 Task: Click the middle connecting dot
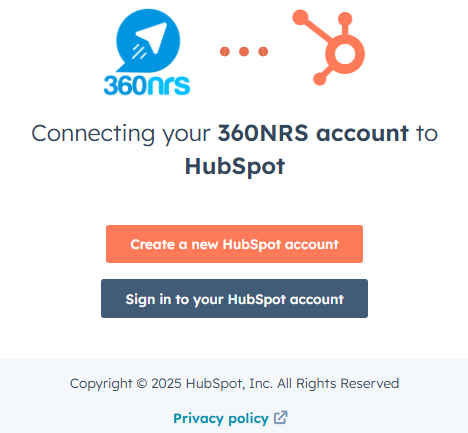pyautogui.click(x=244, y=52)
